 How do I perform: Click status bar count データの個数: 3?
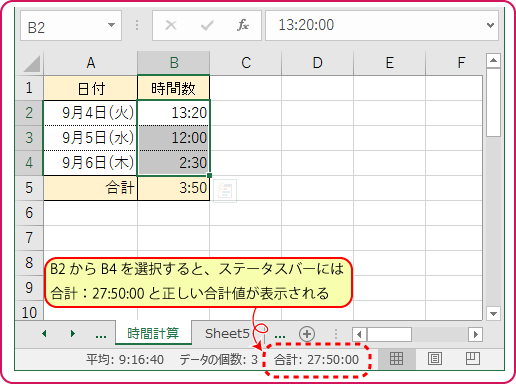[x=219, y=360]
